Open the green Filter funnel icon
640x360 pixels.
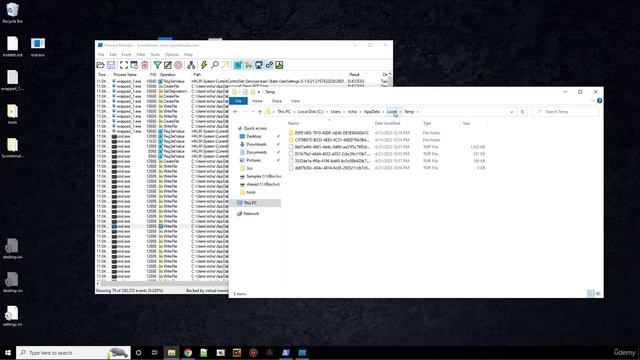click(157, 65)
